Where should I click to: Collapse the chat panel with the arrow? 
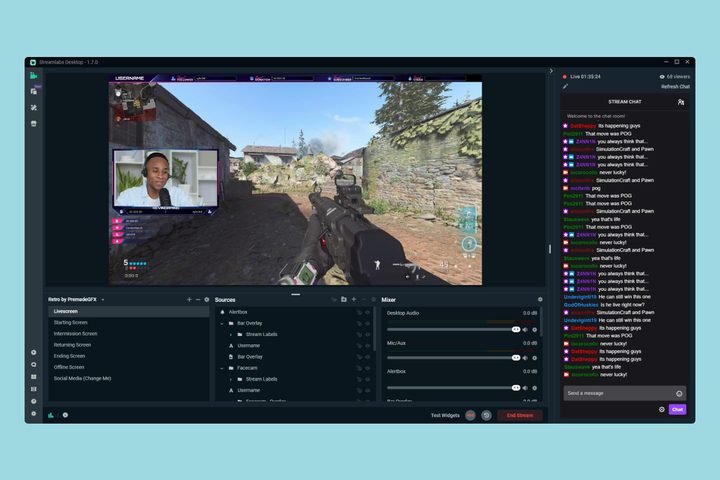click(551, 71)
